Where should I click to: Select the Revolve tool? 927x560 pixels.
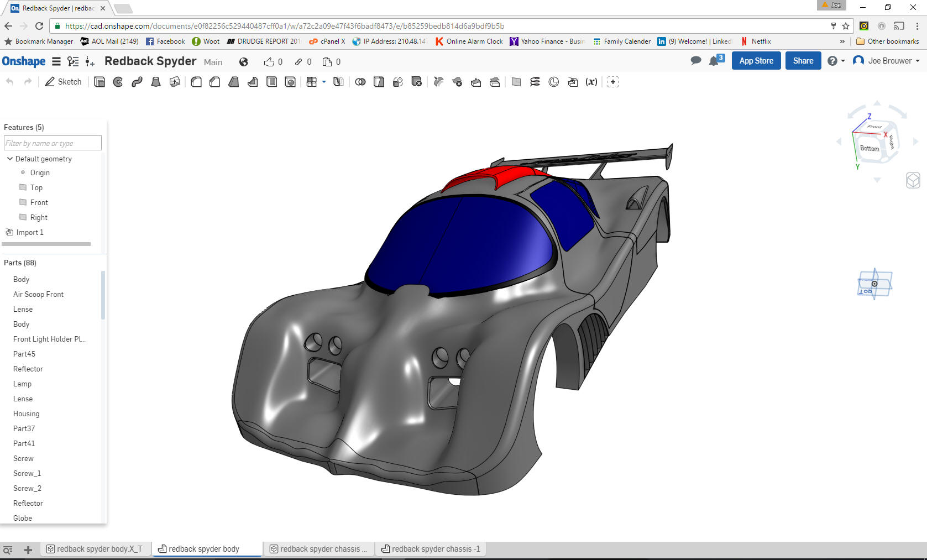118,82
